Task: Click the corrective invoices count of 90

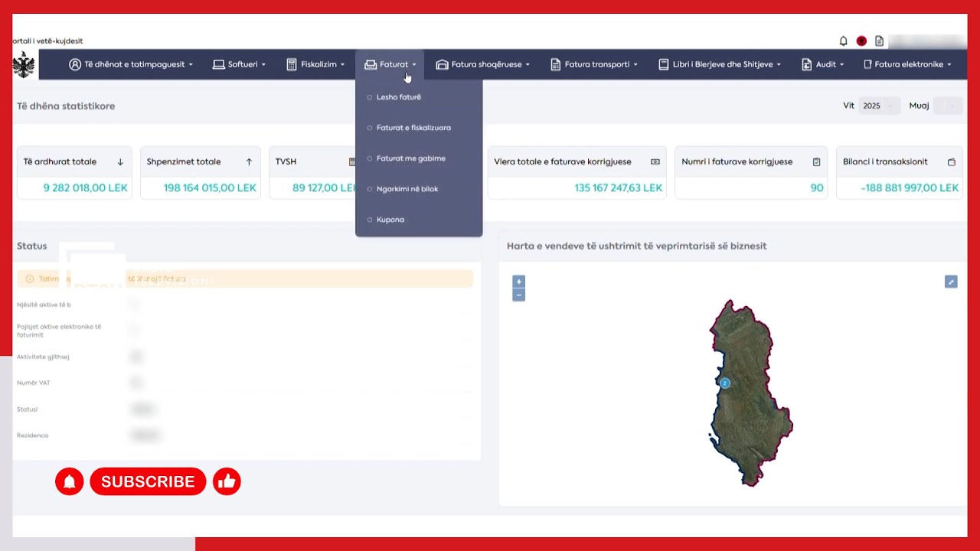Action: [x=817, y=187]
